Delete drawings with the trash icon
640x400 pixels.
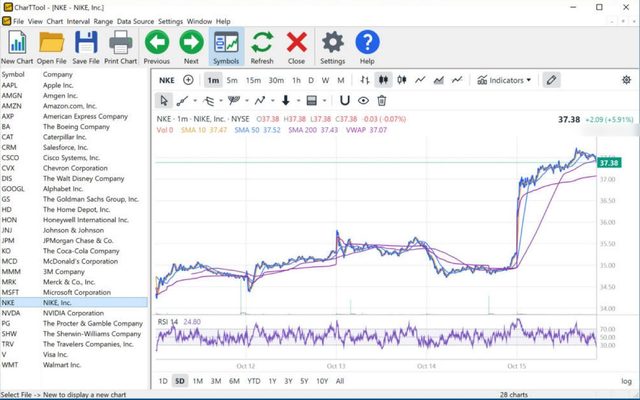pos(382,100)
